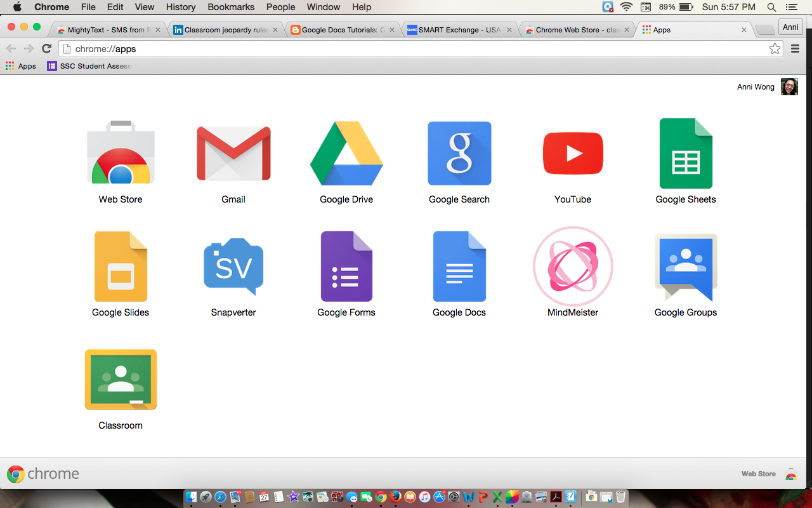Click the Anni Wong profile picture
The height and width of the screenshot is (508, 812).
coord(789,86)
